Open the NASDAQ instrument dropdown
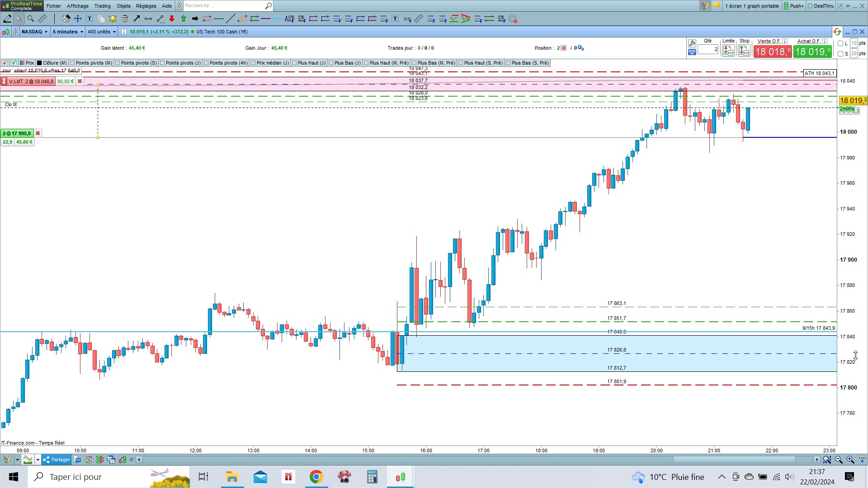 (x=35, y=32)
